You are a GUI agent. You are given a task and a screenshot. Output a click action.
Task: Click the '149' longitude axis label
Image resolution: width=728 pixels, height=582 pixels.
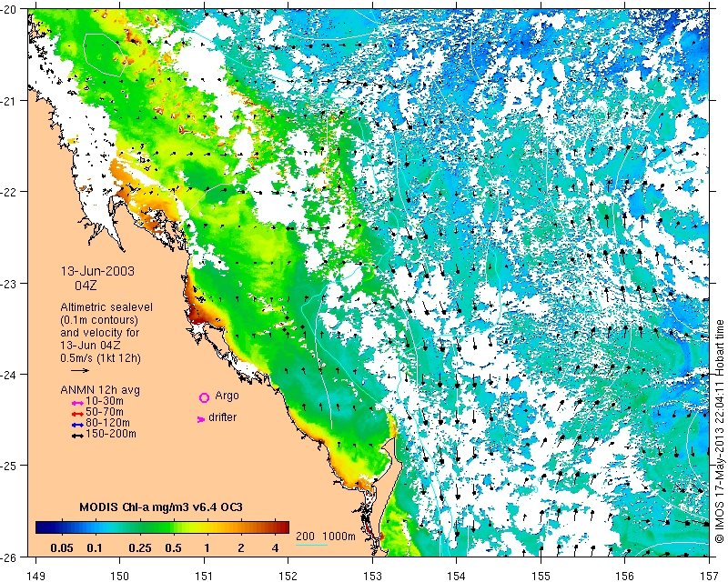click(x=35, y=576)
